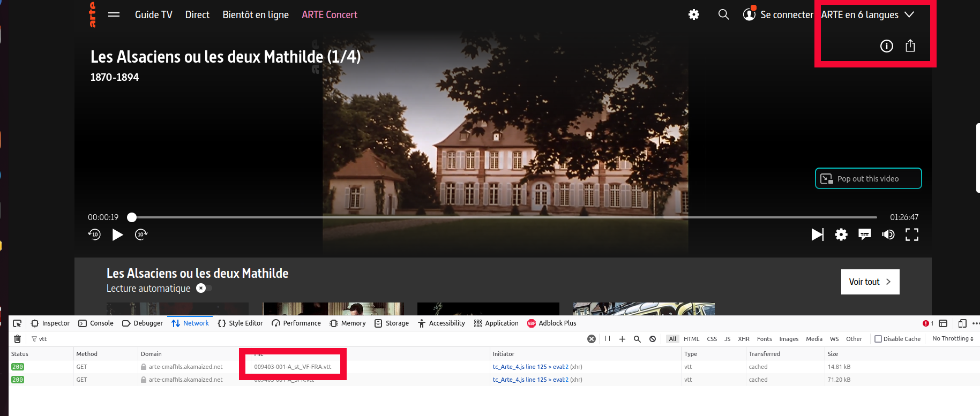This screenshot has height=416, width=980.
Task: Activate the element picker tool
Action: (x=17, y=323)
